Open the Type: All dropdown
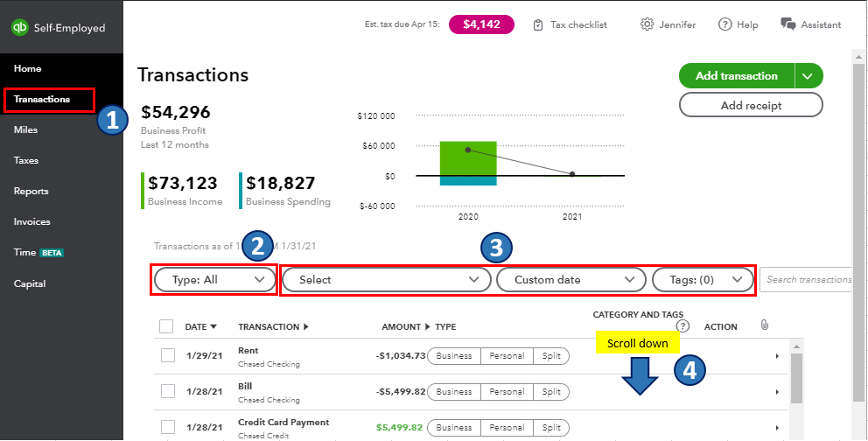 click(x=214, y=280)
